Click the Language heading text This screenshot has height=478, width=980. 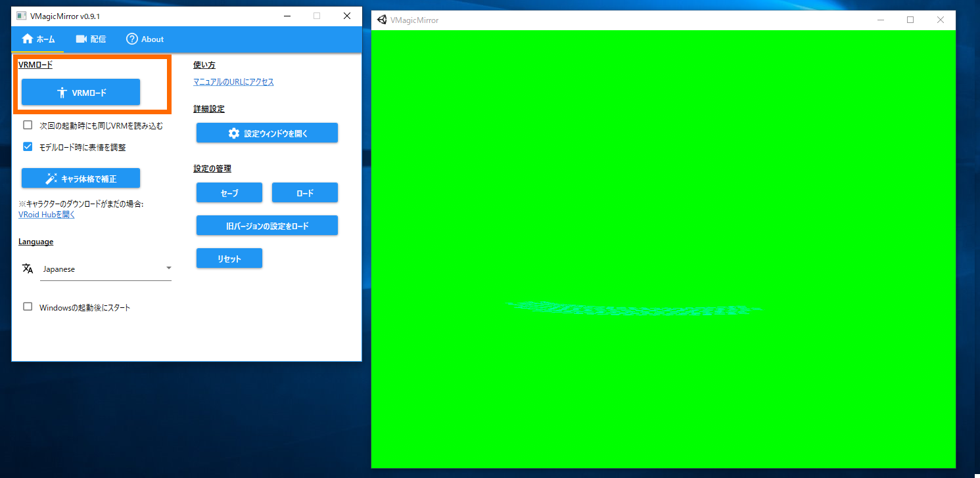click(36, 242)
